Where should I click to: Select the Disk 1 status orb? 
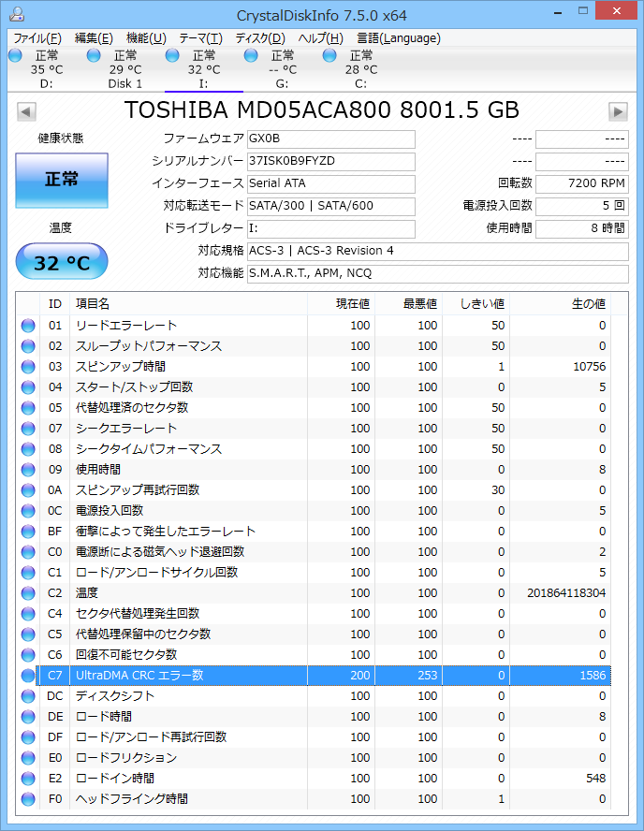(94, 55)
